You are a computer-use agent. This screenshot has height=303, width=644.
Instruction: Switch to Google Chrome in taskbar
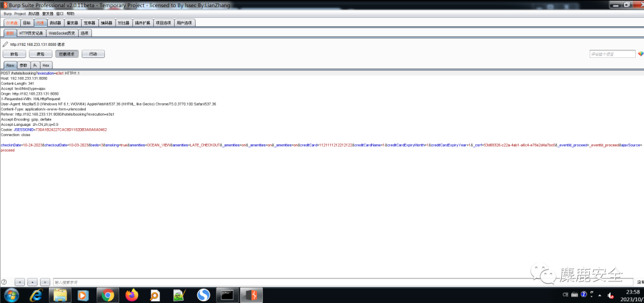[107, 295]
